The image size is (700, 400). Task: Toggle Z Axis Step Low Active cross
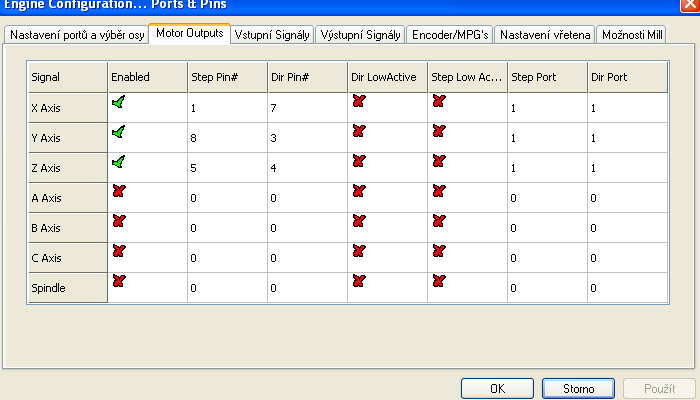click(x=437, y=161)
